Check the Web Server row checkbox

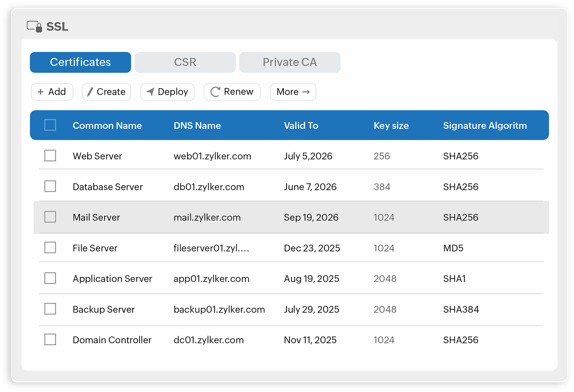click(50, 156)
